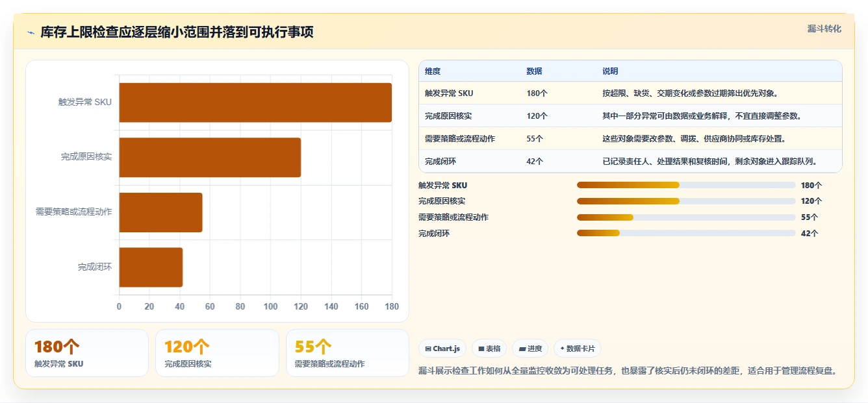Click the 完成闭环 chart axis label
The image size is (868, 403).
click(x=95, y=267)
